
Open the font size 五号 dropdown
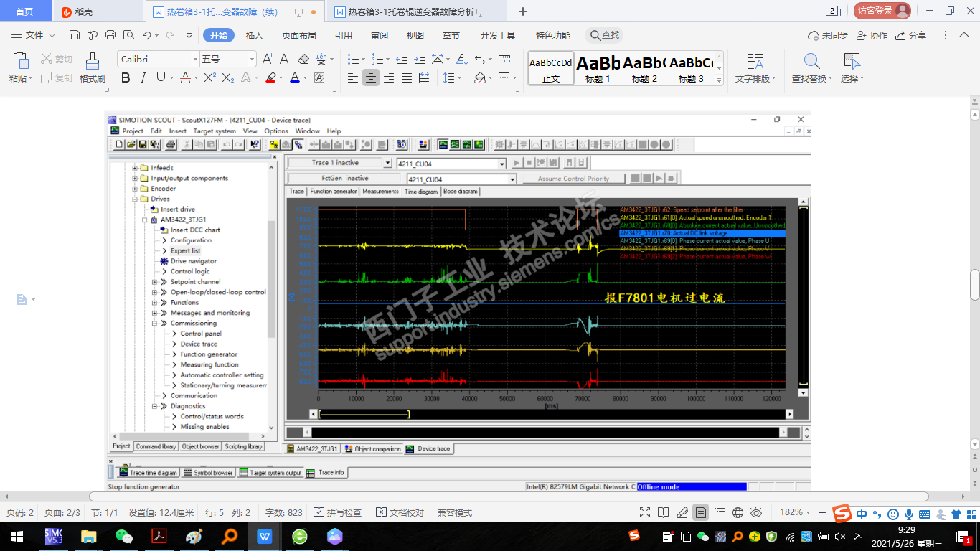(252, 59)
